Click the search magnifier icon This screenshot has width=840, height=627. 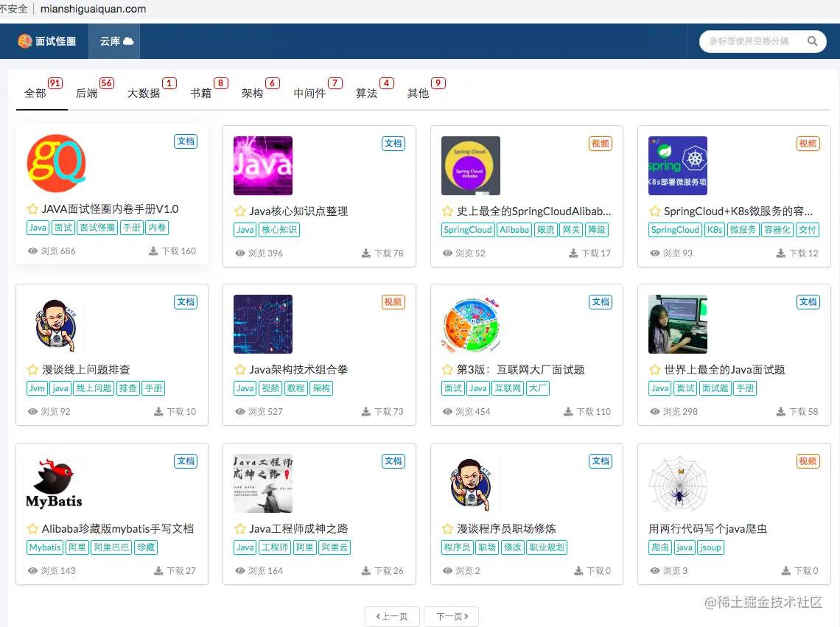812,41
